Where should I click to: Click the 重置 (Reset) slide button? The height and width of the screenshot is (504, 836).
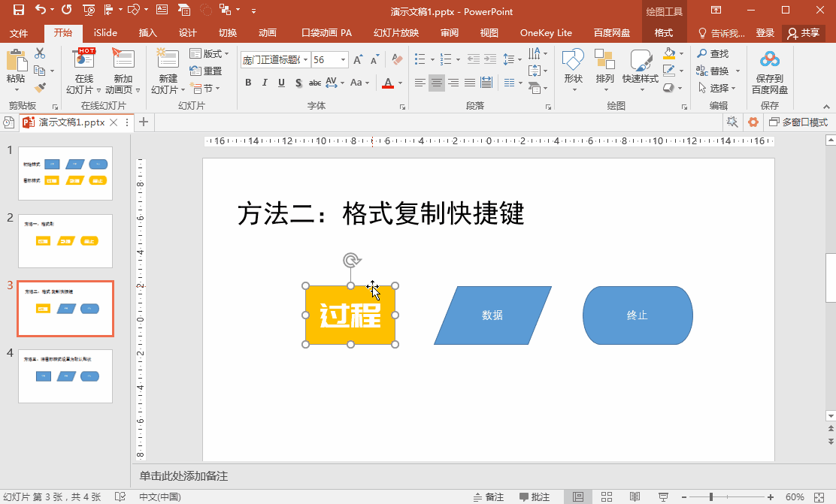[206, 71]
